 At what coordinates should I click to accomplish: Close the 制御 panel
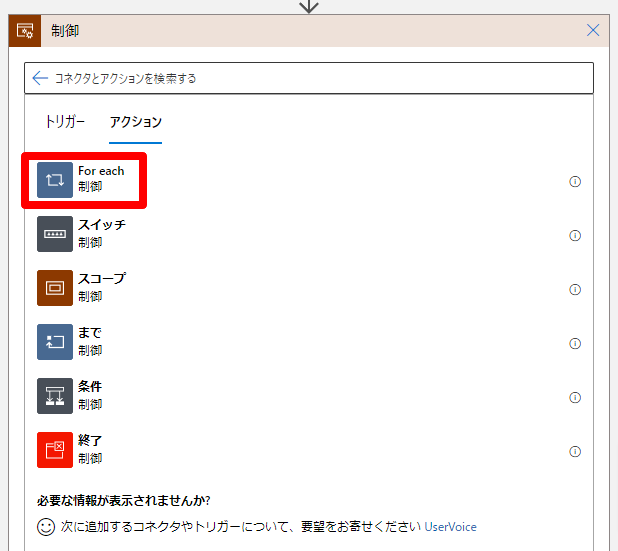593,30
